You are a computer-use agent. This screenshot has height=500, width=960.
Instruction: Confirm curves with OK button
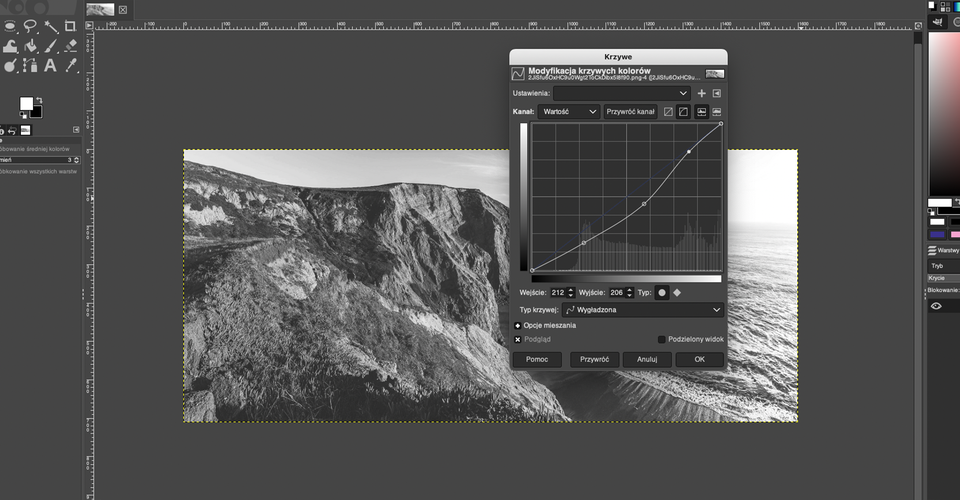tap(700, 359)
